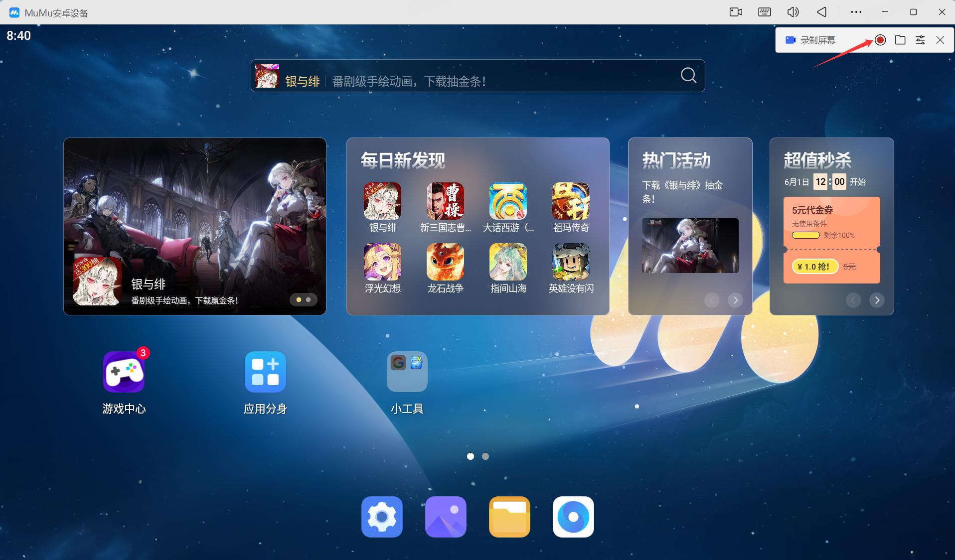Close the screen recording panel
Viewport: 955px width, 560px height.
(940, 40)
